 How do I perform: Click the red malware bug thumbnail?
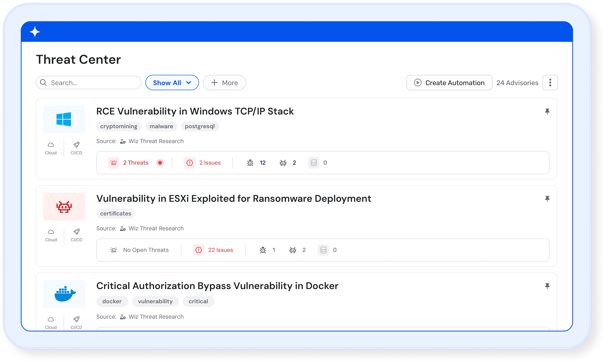[x=64, y=207]
